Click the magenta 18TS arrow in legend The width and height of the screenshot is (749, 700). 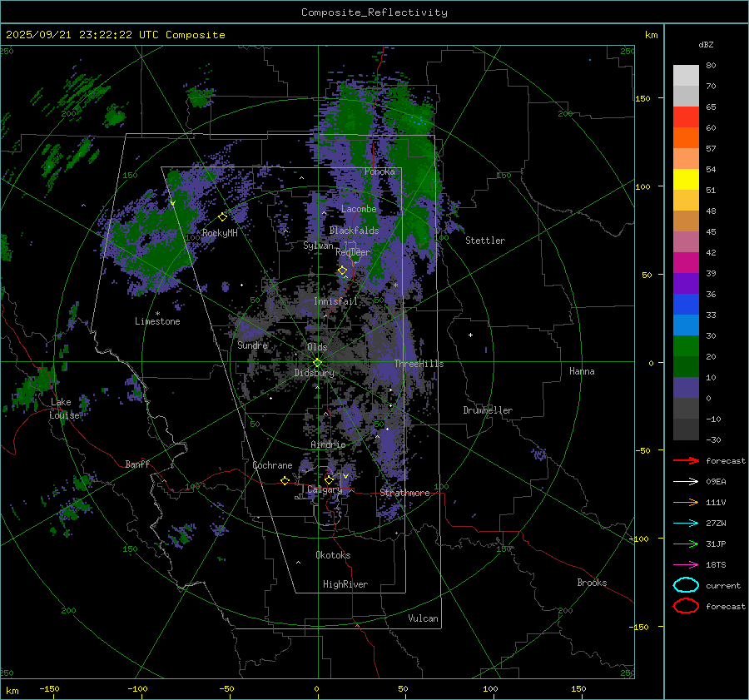pyautogui.click(x=685, y=564)
